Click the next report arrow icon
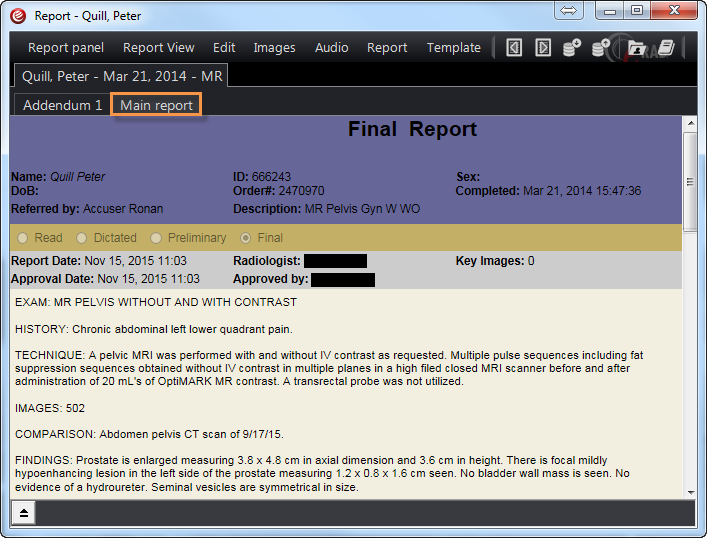 tap(542, 47)
